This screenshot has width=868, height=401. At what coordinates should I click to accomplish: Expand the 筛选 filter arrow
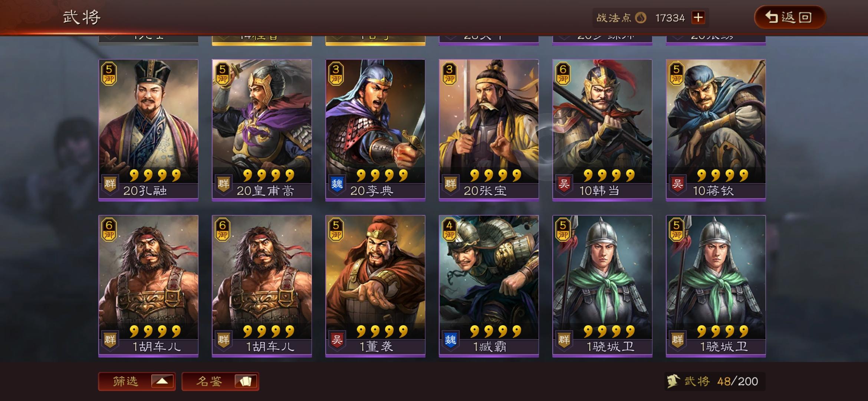tap(162, 381)
